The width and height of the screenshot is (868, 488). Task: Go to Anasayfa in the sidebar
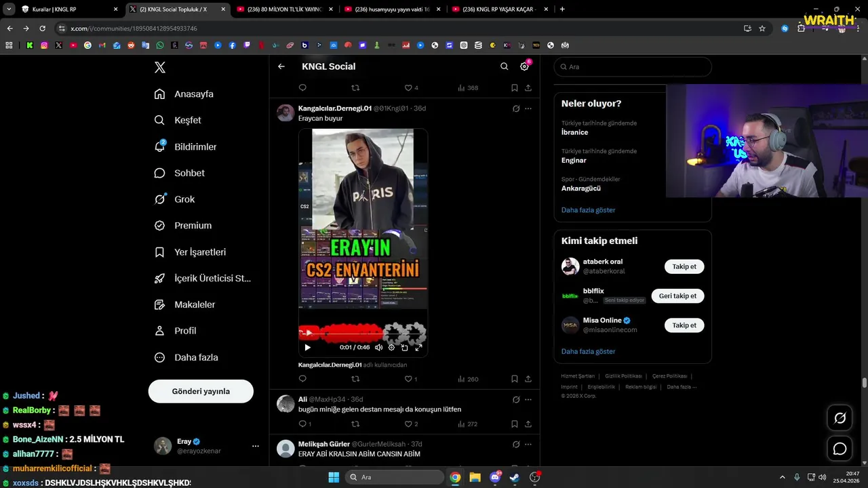184,94
